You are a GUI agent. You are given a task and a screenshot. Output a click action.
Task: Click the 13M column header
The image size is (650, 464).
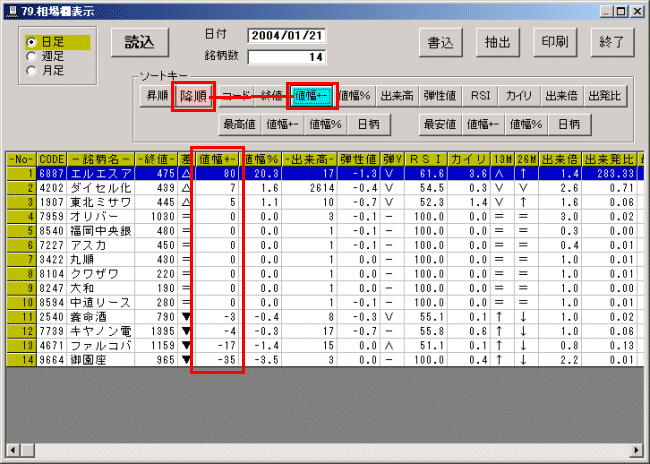coord(502,159)
